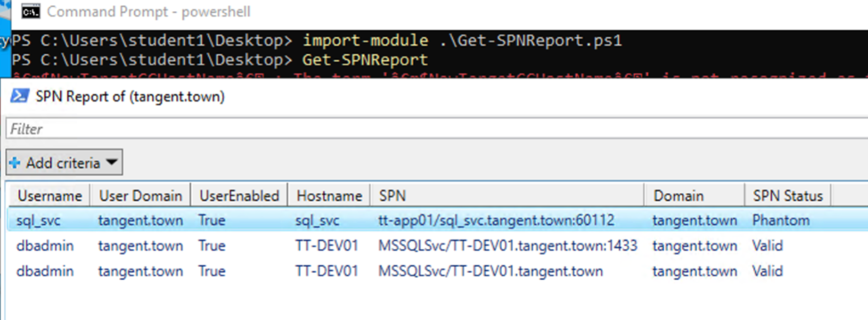Sort by the SPN Status column header
Image resolution: width=868 pixels, height=320 pixels.
[787, 196]
